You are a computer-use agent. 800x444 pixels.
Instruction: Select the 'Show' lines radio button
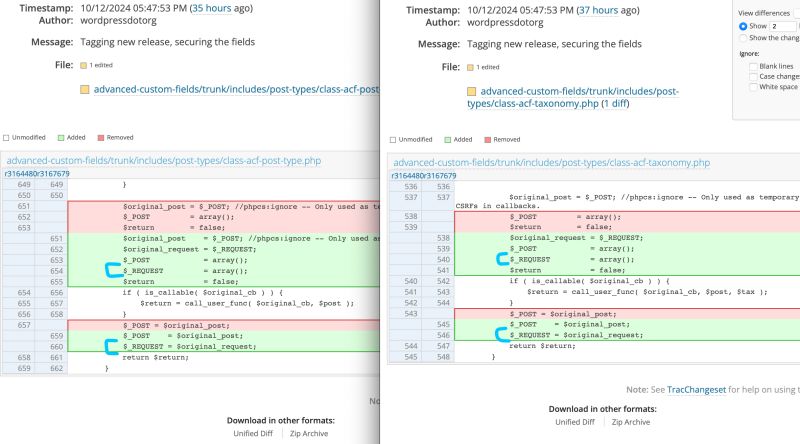743,26
